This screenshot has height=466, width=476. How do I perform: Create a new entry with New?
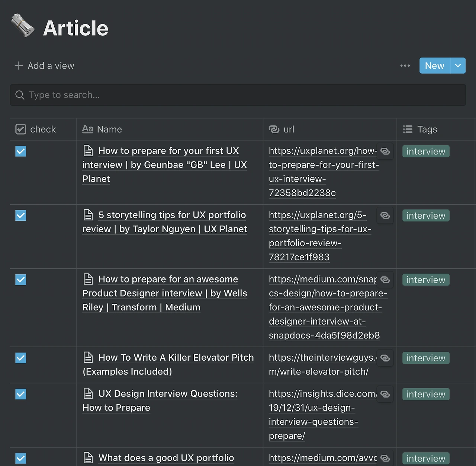pos(434,66)
